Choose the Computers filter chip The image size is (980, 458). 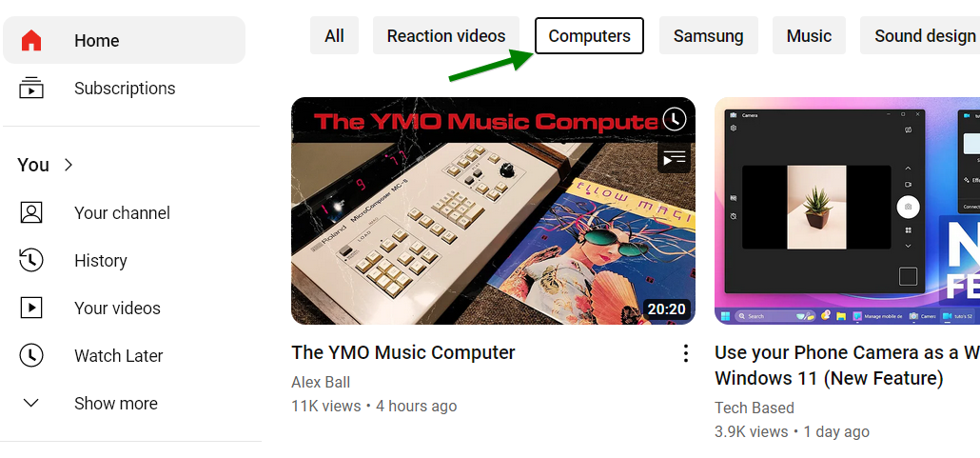[x=589, y=35]
